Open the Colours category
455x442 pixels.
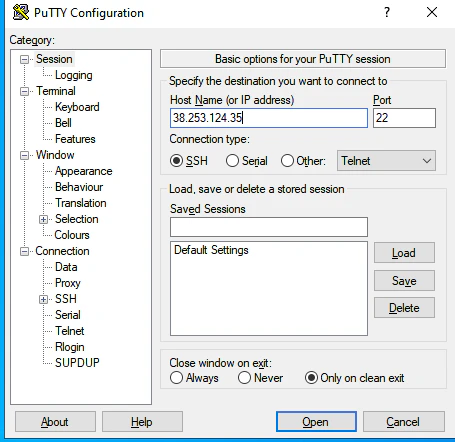(72, 235)
